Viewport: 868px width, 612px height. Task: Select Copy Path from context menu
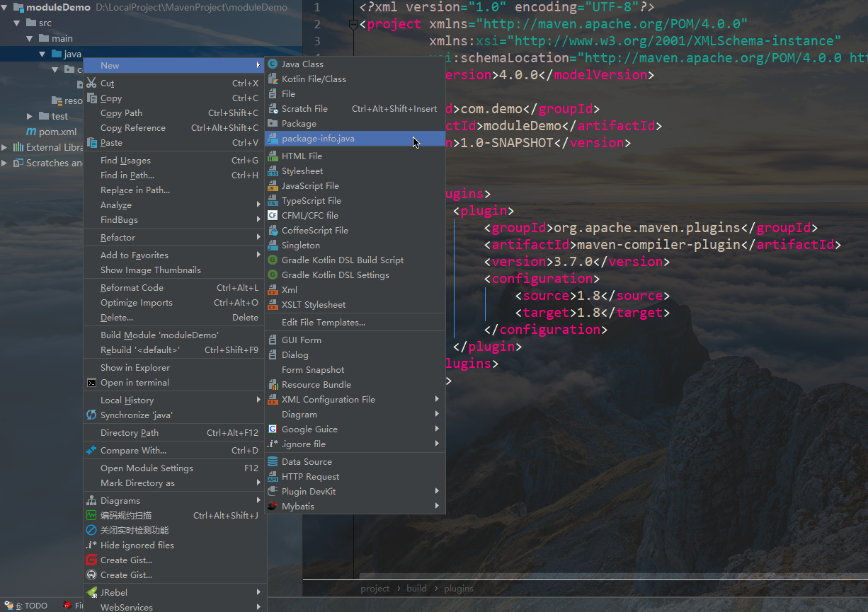(x=175, y=112)
